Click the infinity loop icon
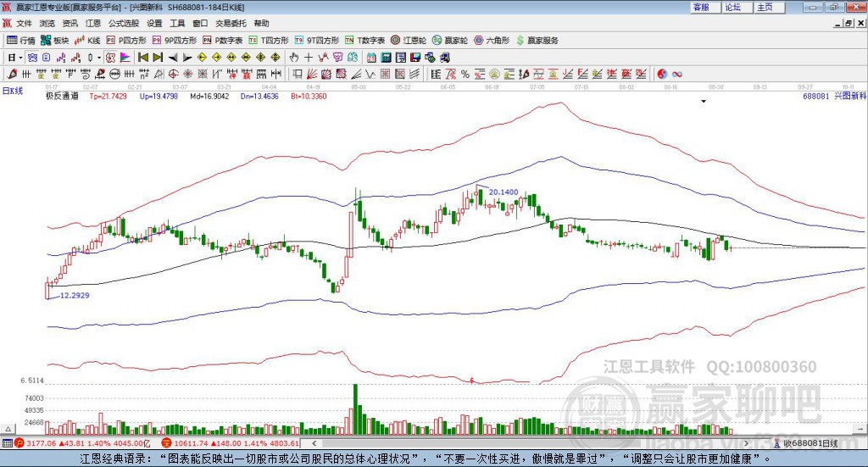Viewport: 868px width, 467px height. (x=677, y=74)
